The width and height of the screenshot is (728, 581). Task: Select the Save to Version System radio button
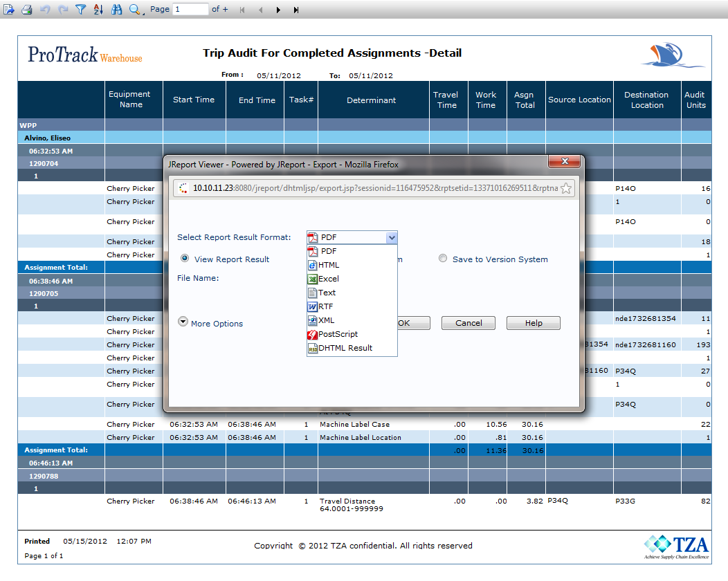click(x=443, y=259)
